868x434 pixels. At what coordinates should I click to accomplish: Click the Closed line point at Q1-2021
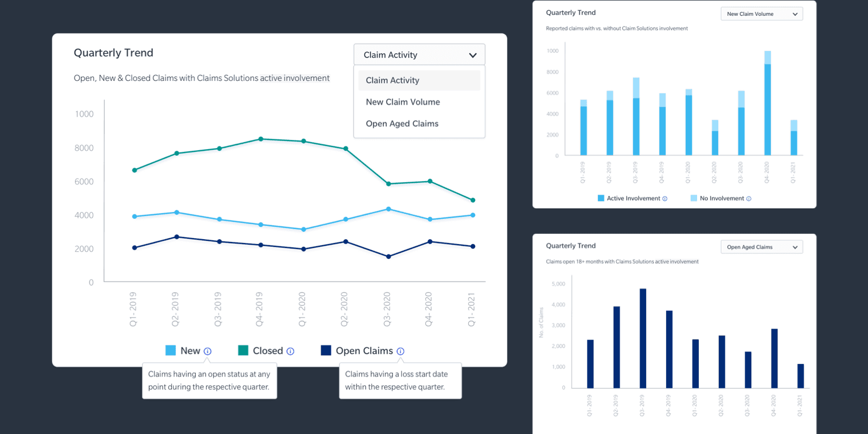[x=473, y=200]
